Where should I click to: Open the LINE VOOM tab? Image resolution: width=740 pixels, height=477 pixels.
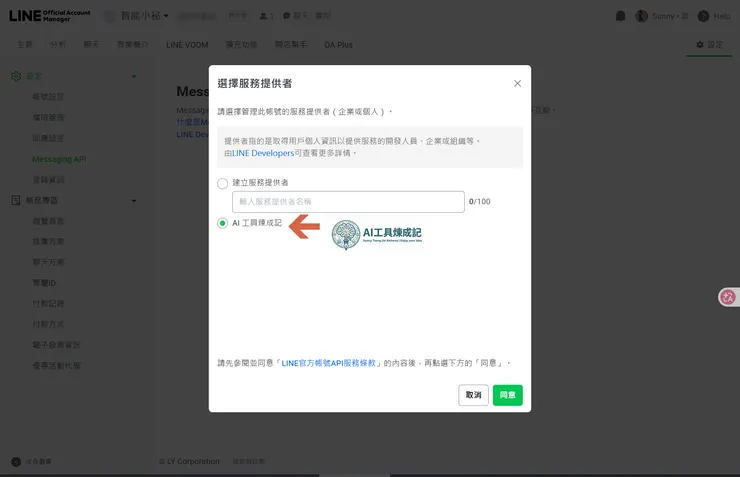pyautogui.click(x=187, y=45)
